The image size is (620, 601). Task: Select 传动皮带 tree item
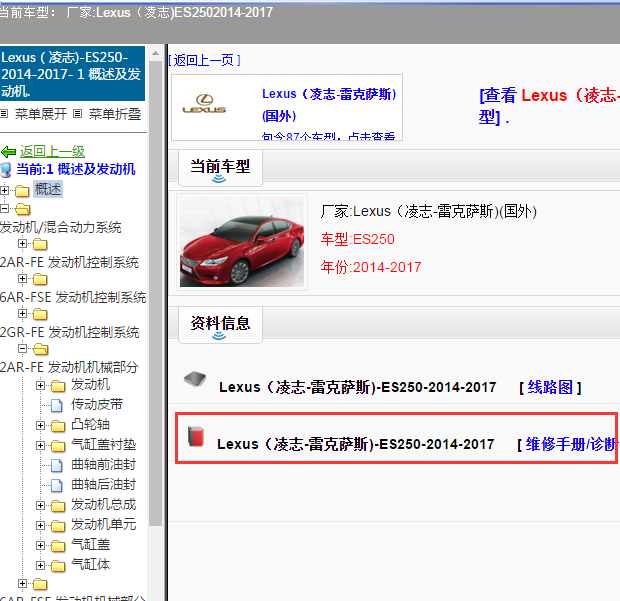tap(97, 405)
